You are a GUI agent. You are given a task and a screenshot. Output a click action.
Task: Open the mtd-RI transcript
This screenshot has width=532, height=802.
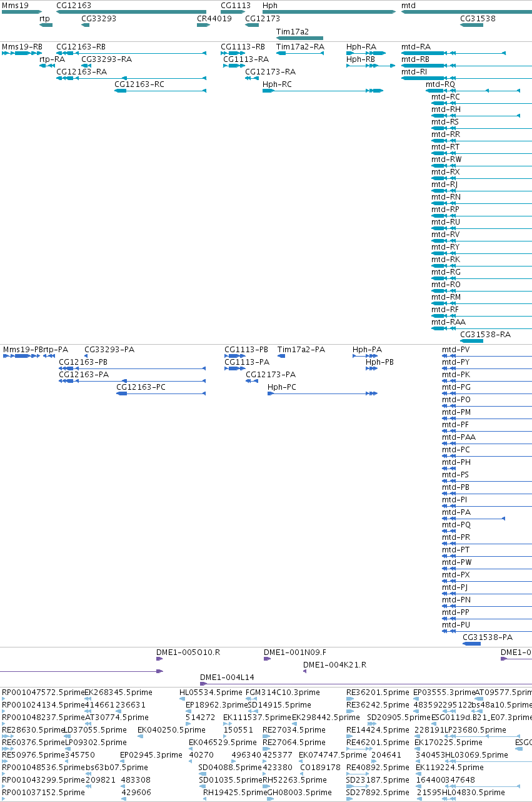[x=466, y=78]
